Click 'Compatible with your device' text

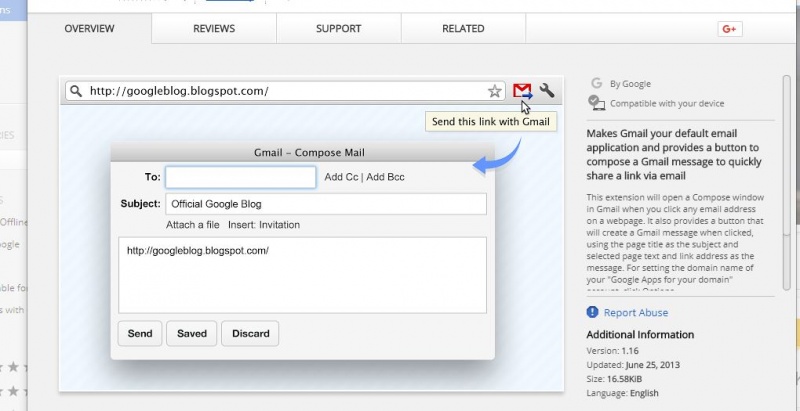pos(667,104)
